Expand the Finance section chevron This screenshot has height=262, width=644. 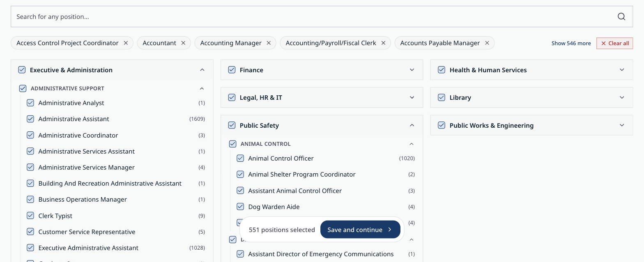tap(412, 70)
